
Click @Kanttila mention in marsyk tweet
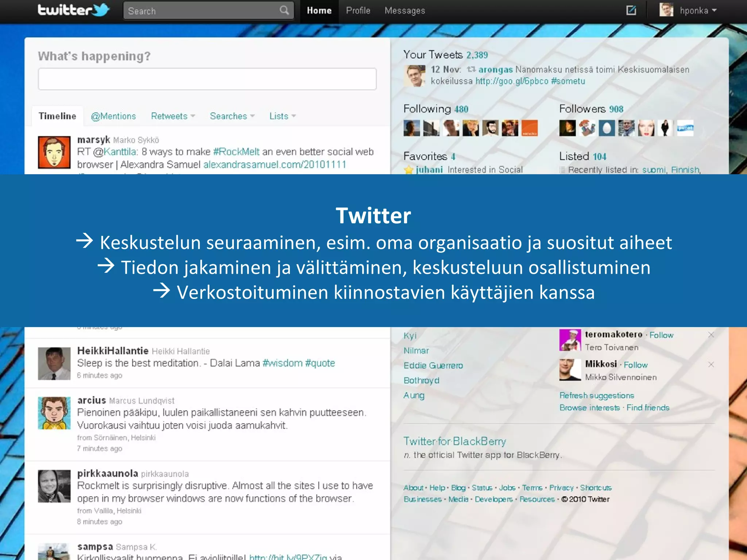tap(115, 152)
